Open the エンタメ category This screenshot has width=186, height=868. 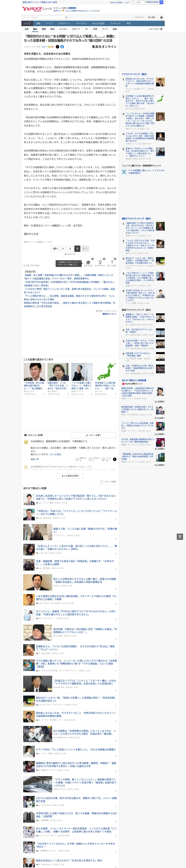[63, 29]
